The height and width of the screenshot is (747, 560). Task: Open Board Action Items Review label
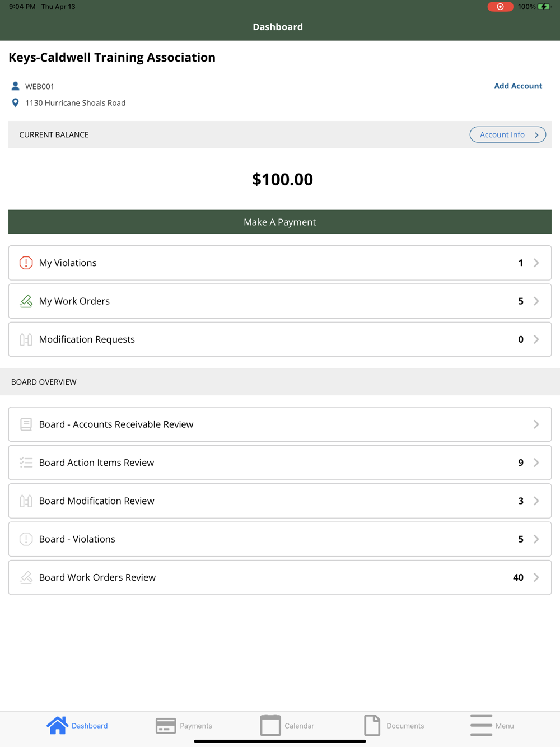pos(96,463)
